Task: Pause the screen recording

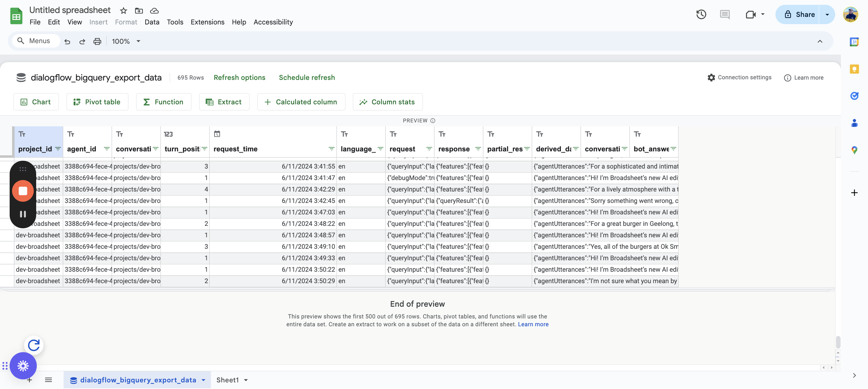Action: click(x=23, y=214)
